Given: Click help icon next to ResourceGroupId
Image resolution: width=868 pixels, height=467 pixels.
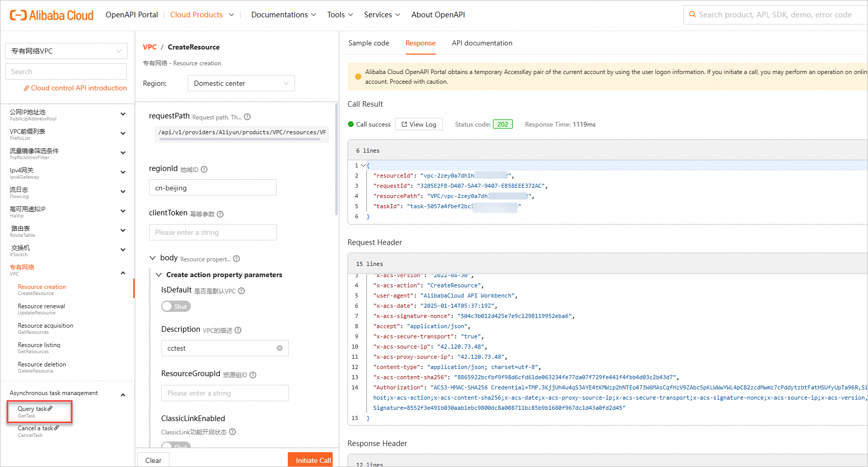Looking at the screenshot, I should pyautogui.click(x=253, y=375).
